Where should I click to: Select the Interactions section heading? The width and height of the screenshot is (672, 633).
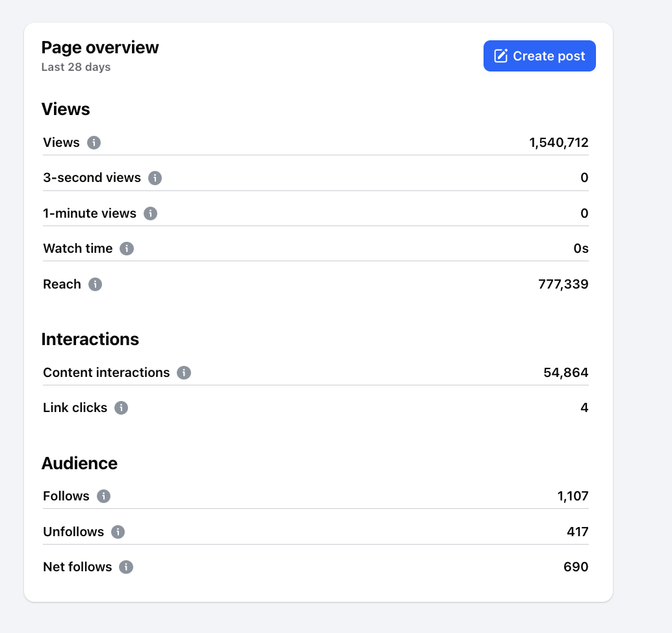click(x=90, y=339)
